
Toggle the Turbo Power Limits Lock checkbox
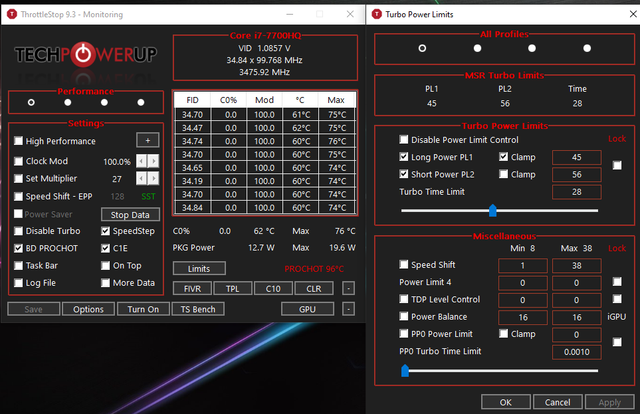point(617,165)
